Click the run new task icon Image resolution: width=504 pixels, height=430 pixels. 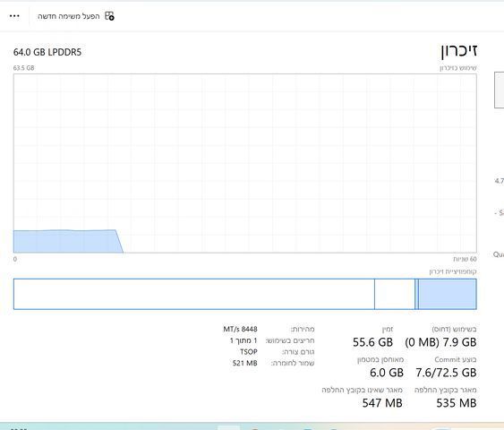(109, 16)
